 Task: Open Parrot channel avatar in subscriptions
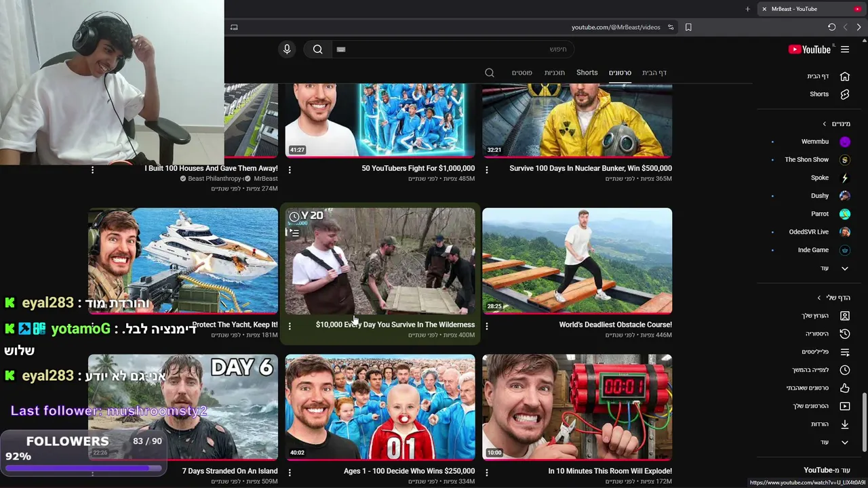(x=845, y=213)
